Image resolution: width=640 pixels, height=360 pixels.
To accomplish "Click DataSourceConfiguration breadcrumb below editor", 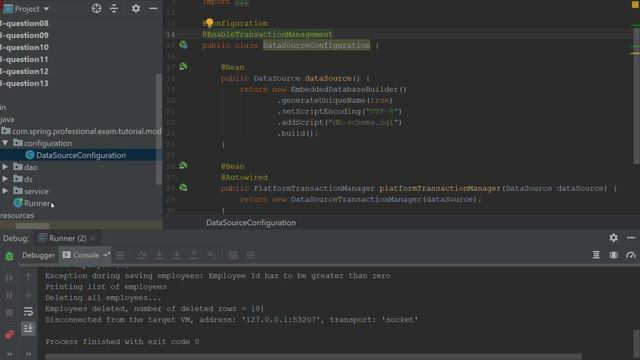I will (251, 222).
